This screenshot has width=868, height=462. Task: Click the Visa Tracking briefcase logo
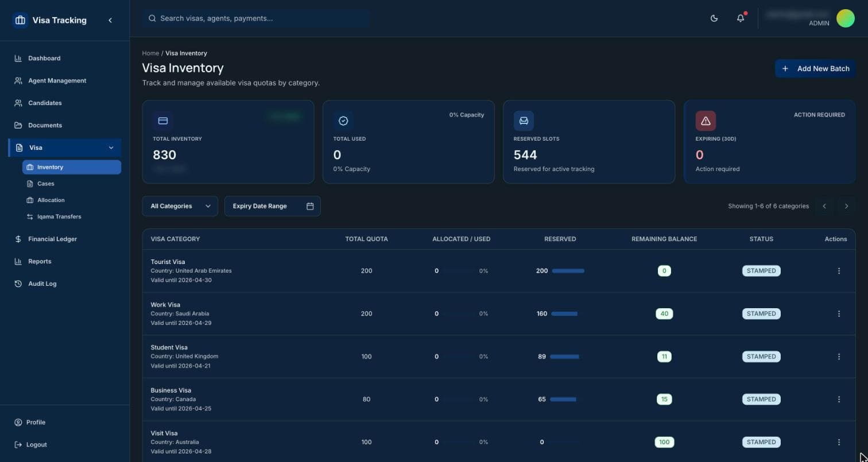click(x=20, y=20)
